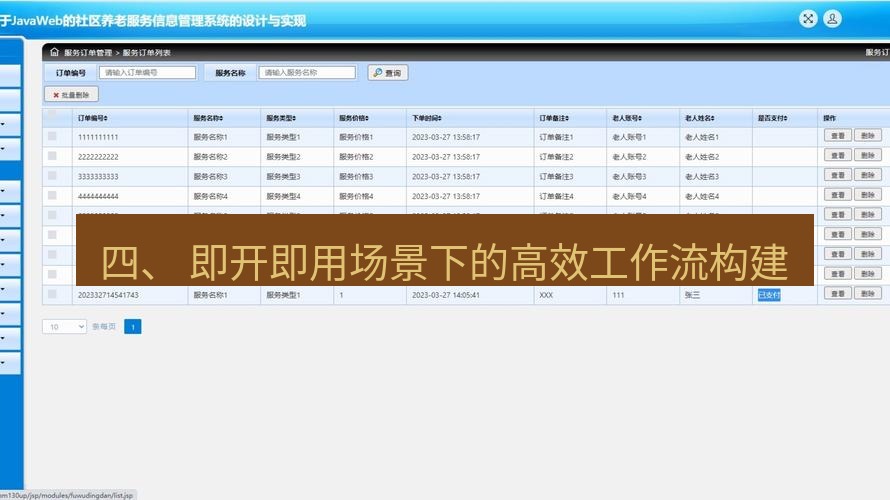890x500 pixels.
Task: Click 查看 for order 4444444444
Action: pos(838,195)
